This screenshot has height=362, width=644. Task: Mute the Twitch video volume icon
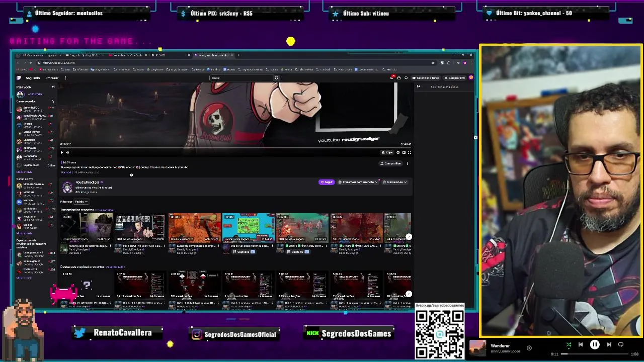[67, 152]
